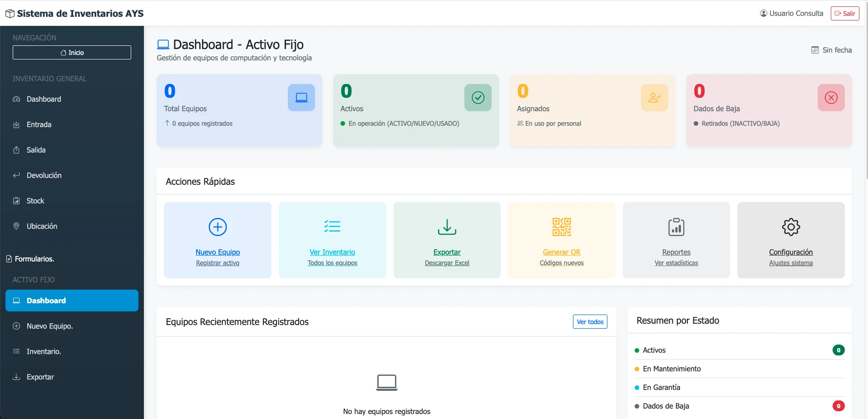Click the list icon above Ver Inventario
The width and height of the screenshot is (868, 419).
[332, 226]
